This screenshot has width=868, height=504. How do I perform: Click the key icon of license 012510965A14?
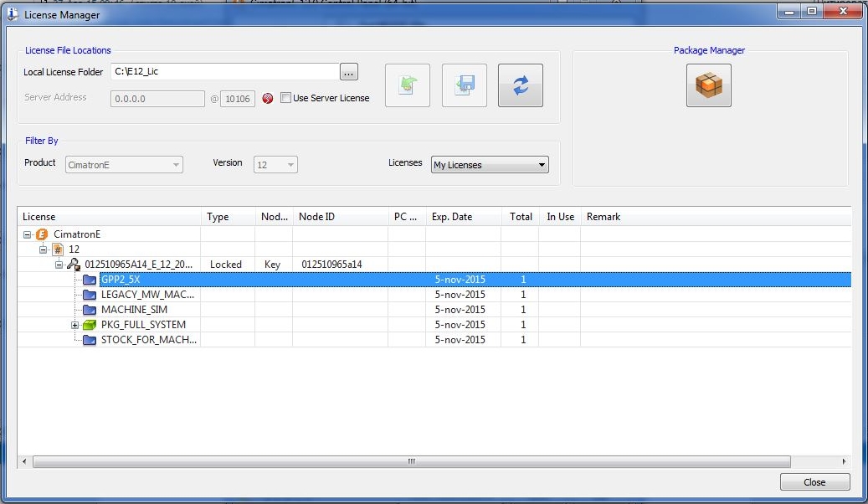(x=74, y=265)
